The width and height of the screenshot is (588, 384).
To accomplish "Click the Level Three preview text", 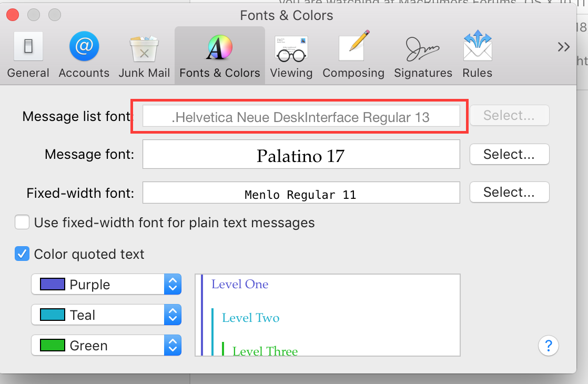I will 265,351.
